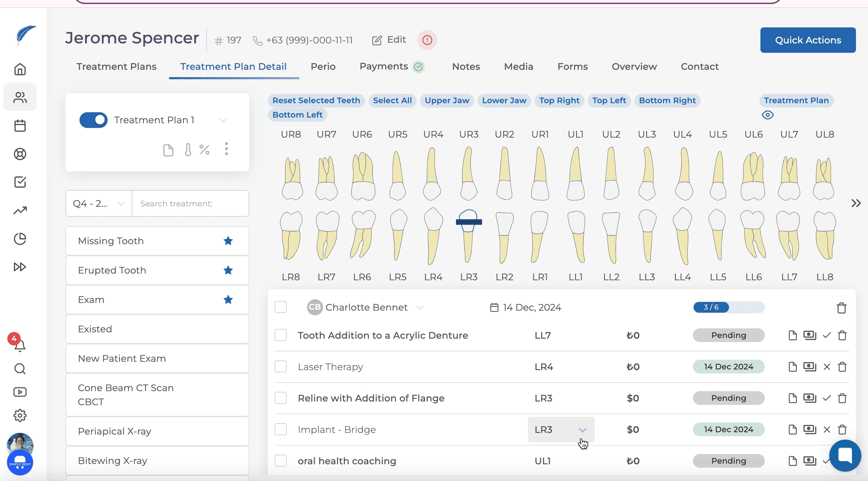Open notifications bell in sidebar
Image resolution: width=868 pixels, height=481 pixels.
point(20,346)
